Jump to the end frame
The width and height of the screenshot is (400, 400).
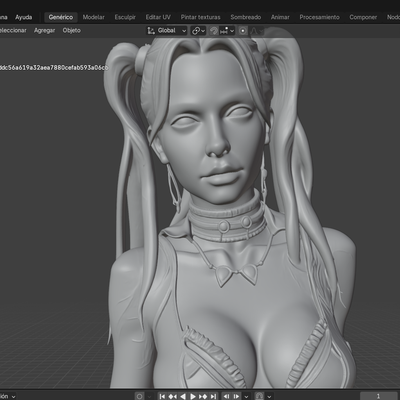(x=213, y=396)
